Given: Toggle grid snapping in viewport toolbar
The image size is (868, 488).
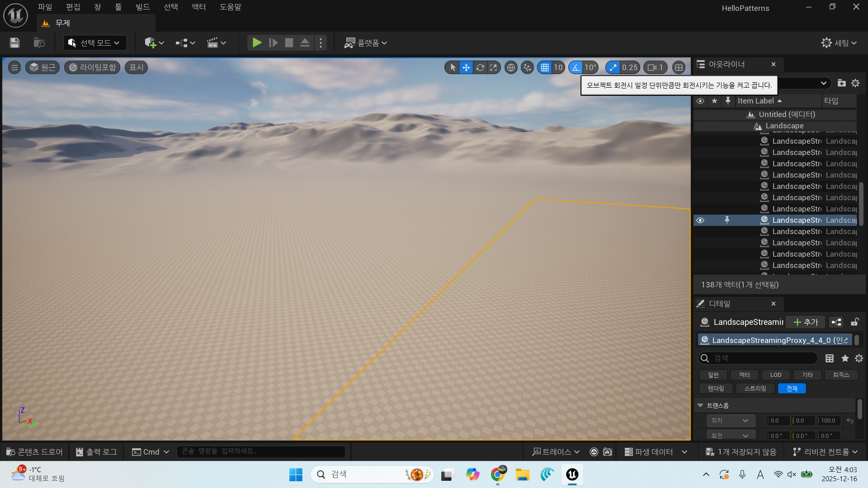Looking at the screenshot, I should [545, 68].
